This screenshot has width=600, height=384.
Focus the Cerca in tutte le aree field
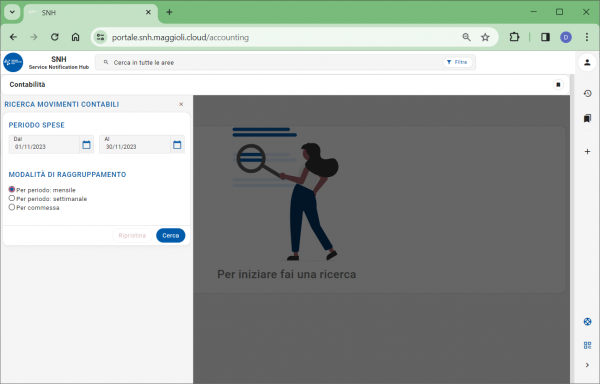tap(268, 62)
